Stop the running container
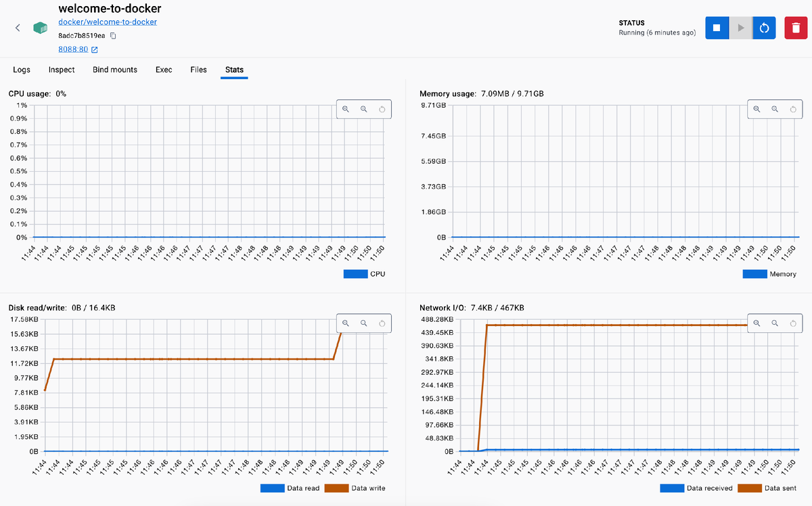Image resolution: width=812 pixels, height=506 pixels. (x=717, y=28)
